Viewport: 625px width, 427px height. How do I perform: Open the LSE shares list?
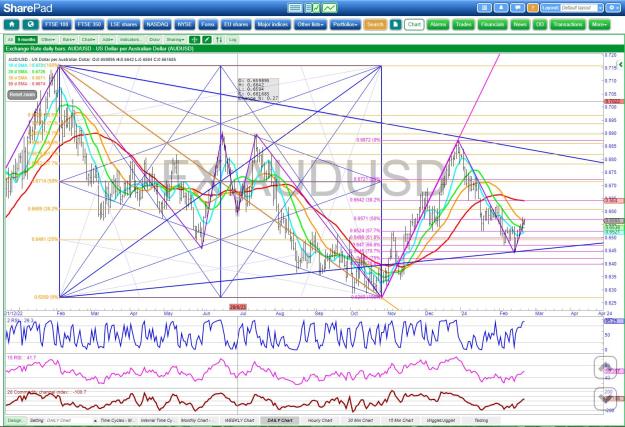pyautogui.click(x=124, y=24)
